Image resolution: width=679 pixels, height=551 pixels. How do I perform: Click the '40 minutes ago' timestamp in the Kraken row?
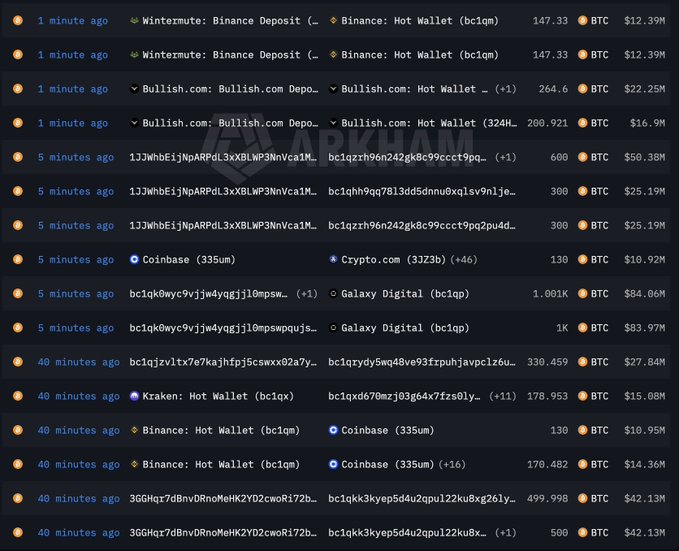tap(78, 396)
